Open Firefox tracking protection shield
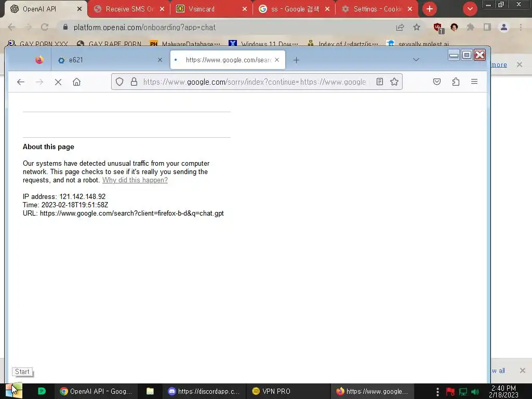 [x=119, y=82]
